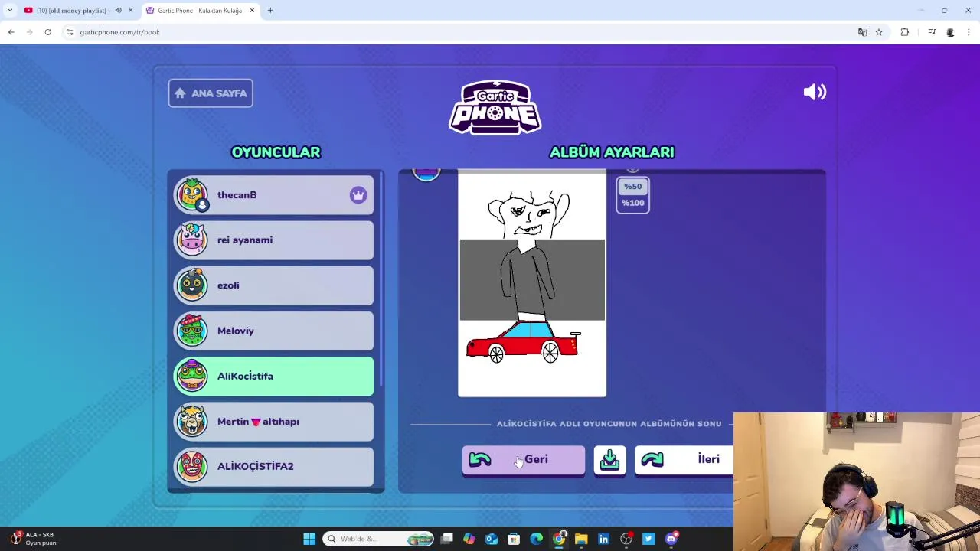This screenshot has width=980, height=551.
Task: Switch to the Gartic Phone tab
Action: click(x=200, y=11)
